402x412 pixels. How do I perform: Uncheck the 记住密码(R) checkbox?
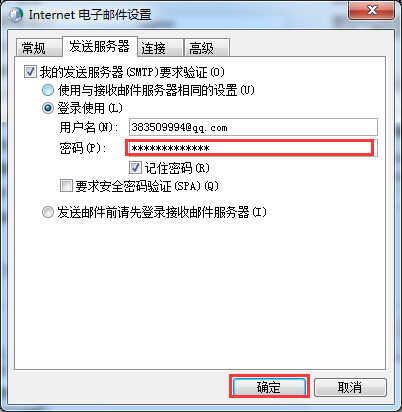[x=135, y=168]
